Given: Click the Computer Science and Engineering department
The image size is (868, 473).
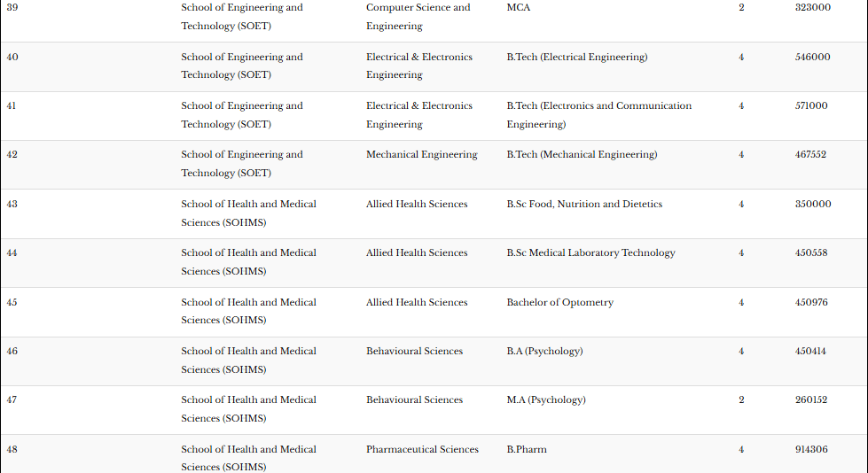Looking at the screenshot, I should coord(418,17).
